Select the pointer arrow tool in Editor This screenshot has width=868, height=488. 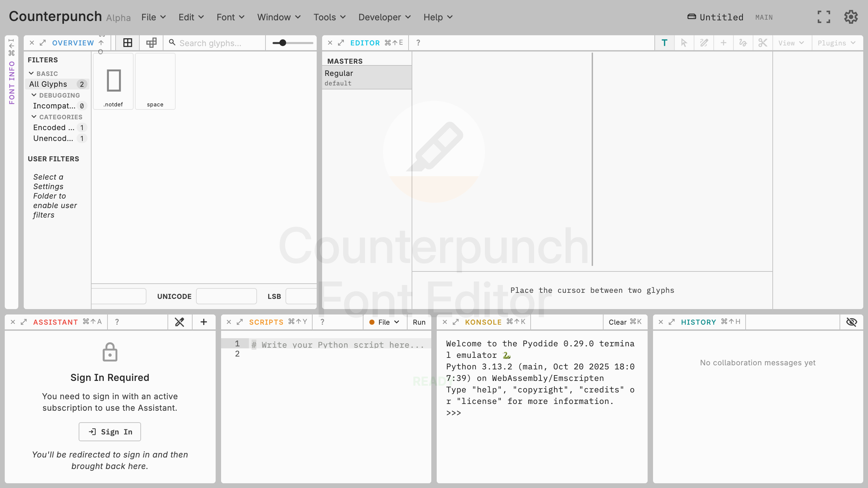click(684, 43)
